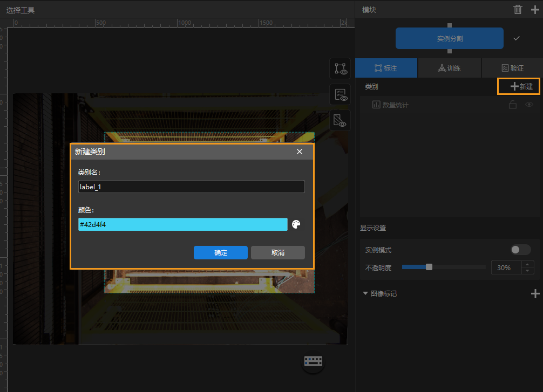
Task: Toggle category visibility eye icon
Action: (530, 105)
